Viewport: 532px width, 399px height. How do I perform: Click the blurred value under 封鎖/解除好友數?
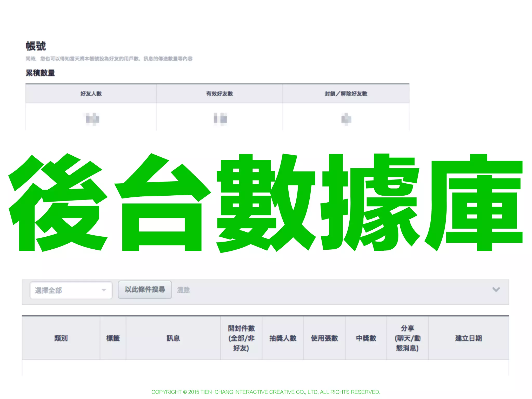click(x=346, y=119)
